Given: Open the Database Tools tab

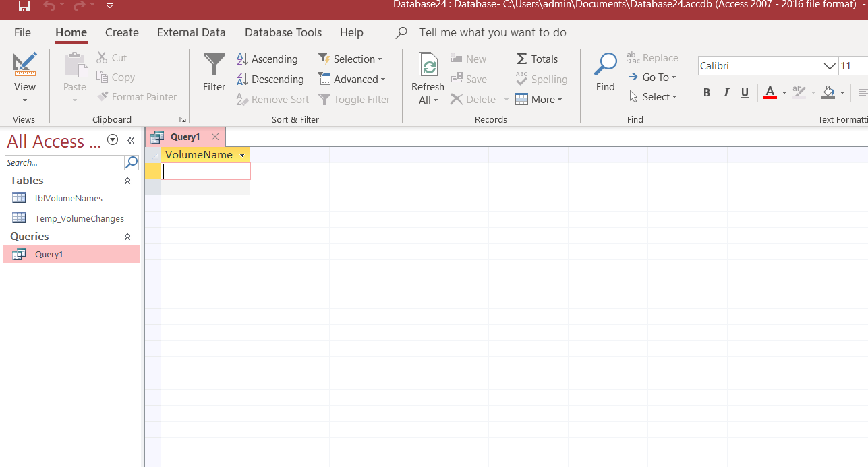Looking at the screenshot, I should point(283,32).
